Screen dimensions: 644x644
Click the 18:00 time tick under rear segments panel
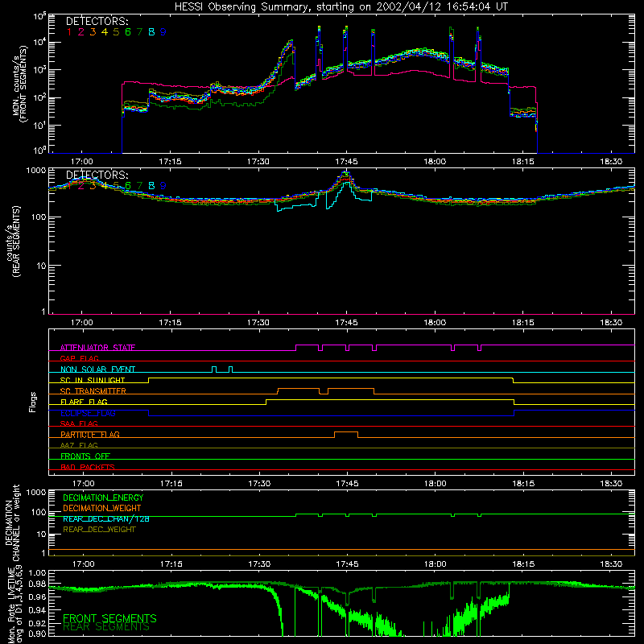(x=435, y=323)
